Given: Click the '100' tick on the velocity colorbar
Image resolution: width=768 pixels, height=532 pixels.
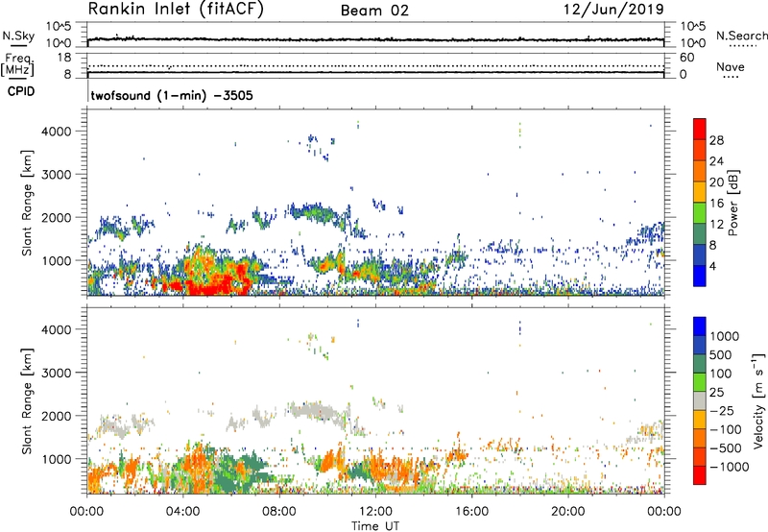Looking at the screenshot, I should click(x=721, y=374).
